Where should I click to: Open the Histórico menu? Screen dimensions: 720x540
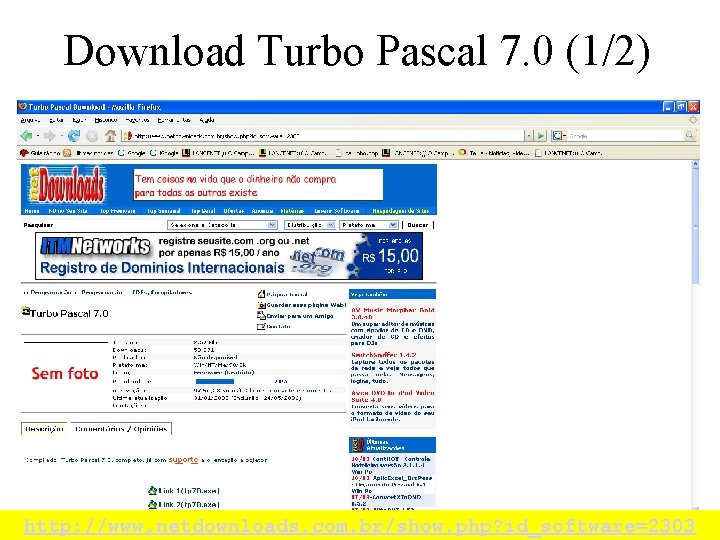(106, 120)
